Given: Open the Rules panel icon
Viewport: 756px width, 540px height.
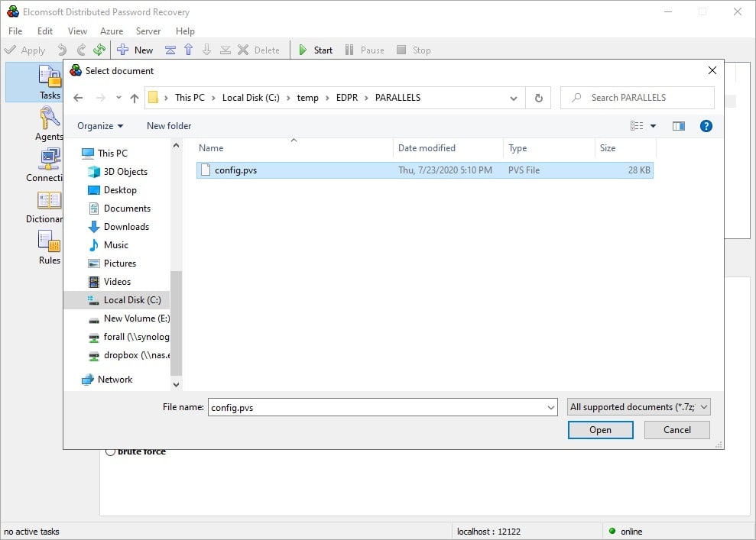Looking at the screenshot, I should 49,241.
